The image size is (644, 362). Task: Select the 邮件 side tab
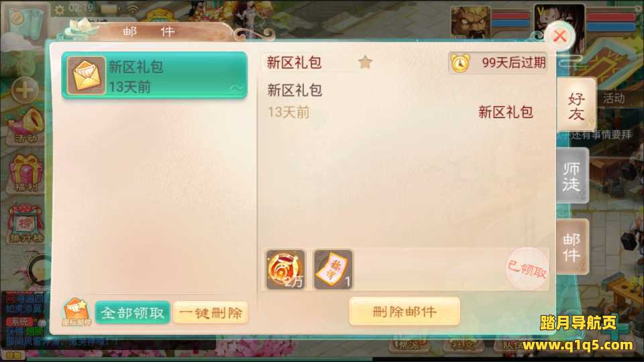[x=572, y=247]
